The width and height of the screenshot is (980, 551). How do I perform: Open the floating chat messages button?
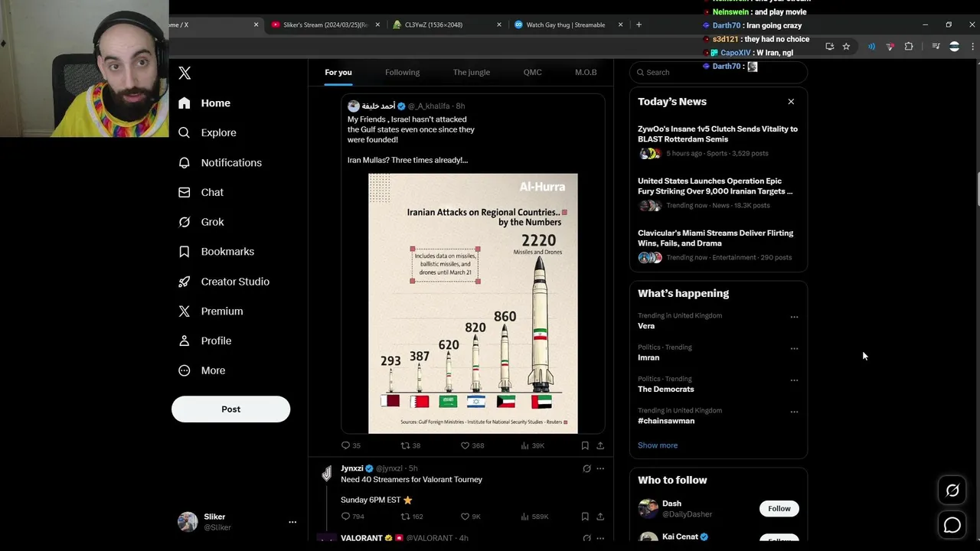952,525
